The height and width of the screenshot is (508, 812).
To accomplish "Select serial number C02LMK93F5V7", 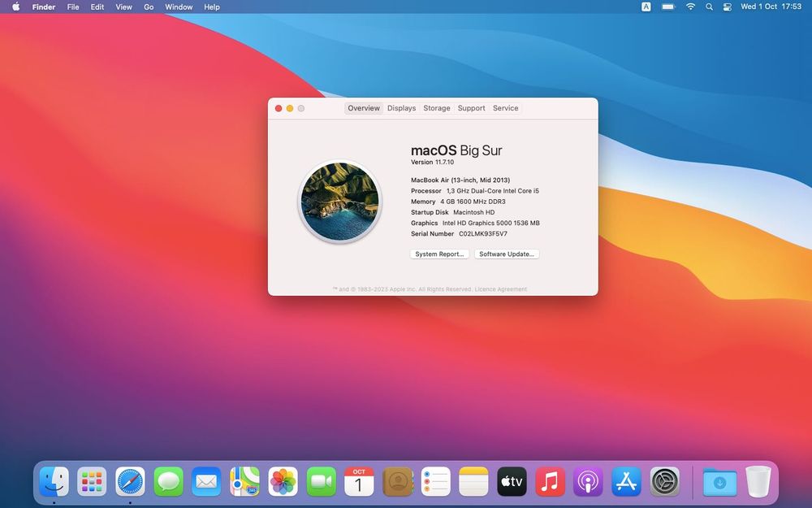I will click(x=483, y=234).
